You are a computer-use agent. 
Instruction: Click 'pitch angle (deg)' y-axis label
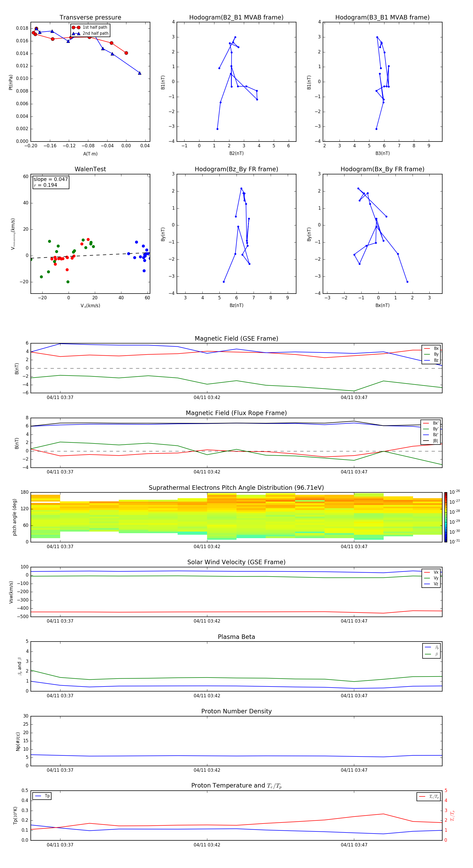click(x=14, y=517)
